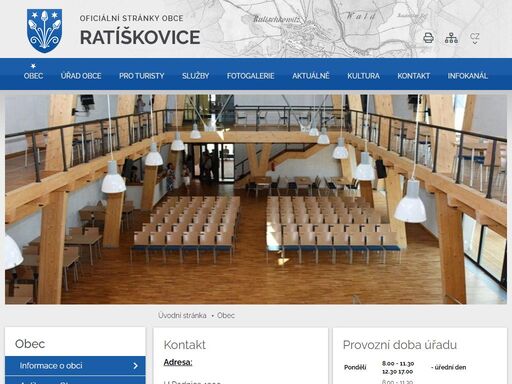Open the PRO TURISTY menu item
This screenshot has height=384, width=512.
(142, 76)
